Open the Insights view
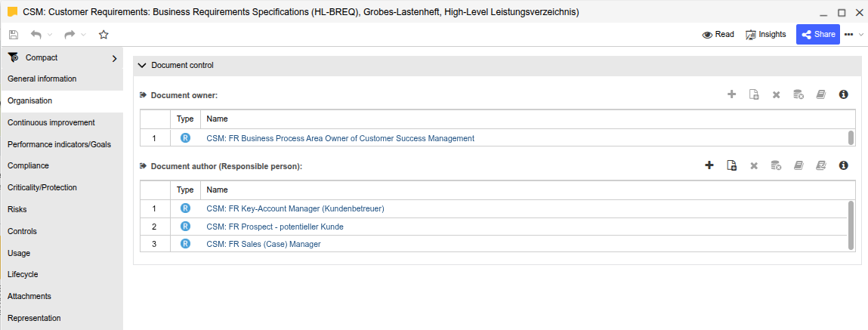 click(765, 34)
